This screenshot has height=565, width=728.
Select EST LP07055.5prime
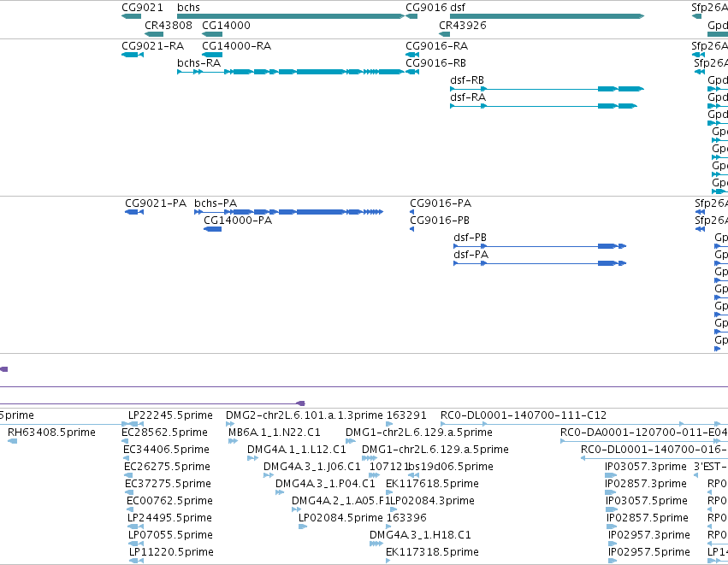[136, 543]
